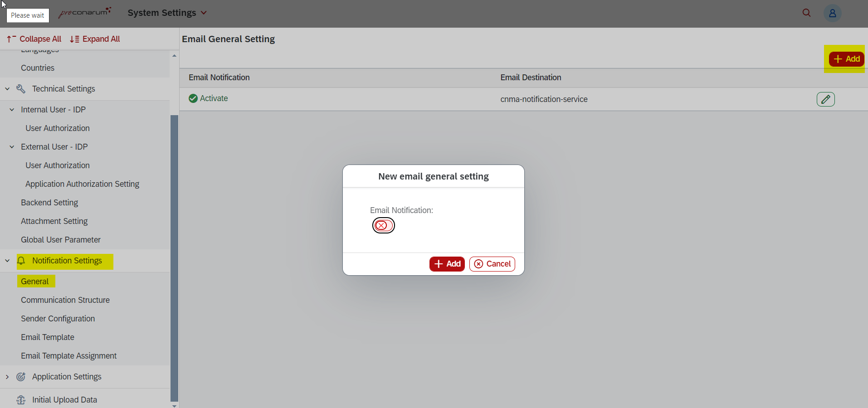Click the proconarum logo
The height and width of the screenshot is (408, 868).
(x=85, y=13)
